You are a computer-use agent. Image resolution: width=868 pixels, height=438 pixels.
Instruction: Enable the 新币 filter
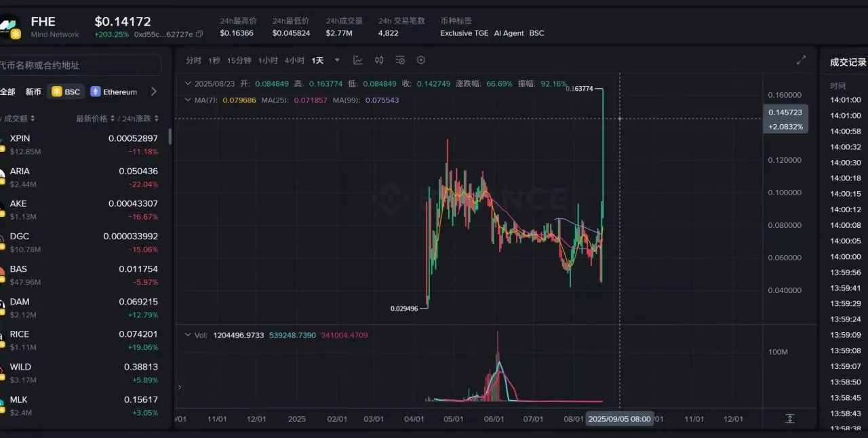pos(33,92)
